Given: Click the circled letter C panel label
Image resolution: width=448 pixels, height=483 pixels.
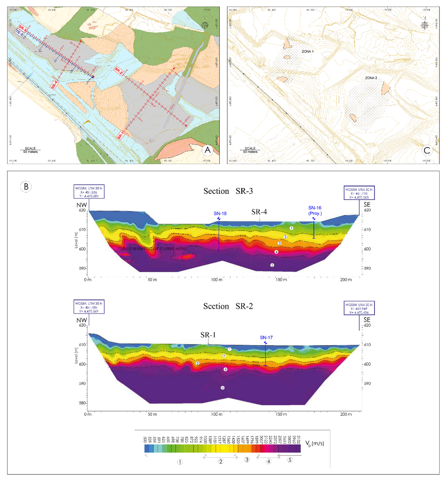Looking at the screenshot, I should (427, 150).
